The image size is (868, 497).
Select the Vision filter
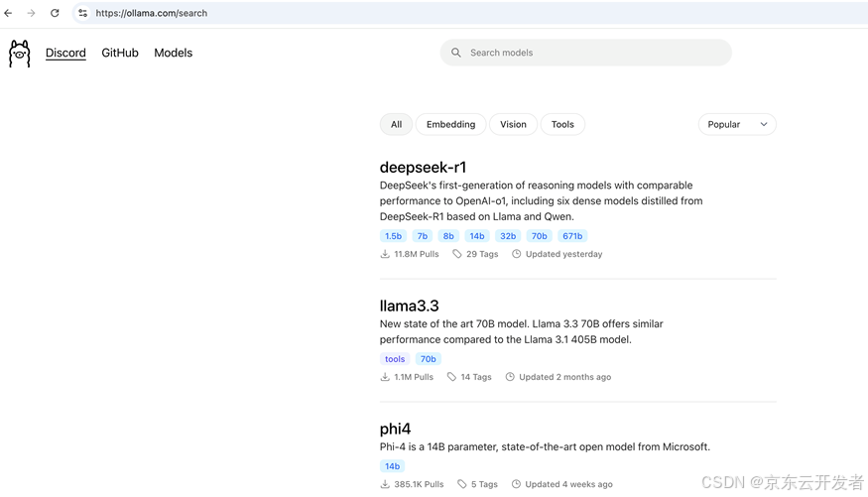(x=513, y=125)
